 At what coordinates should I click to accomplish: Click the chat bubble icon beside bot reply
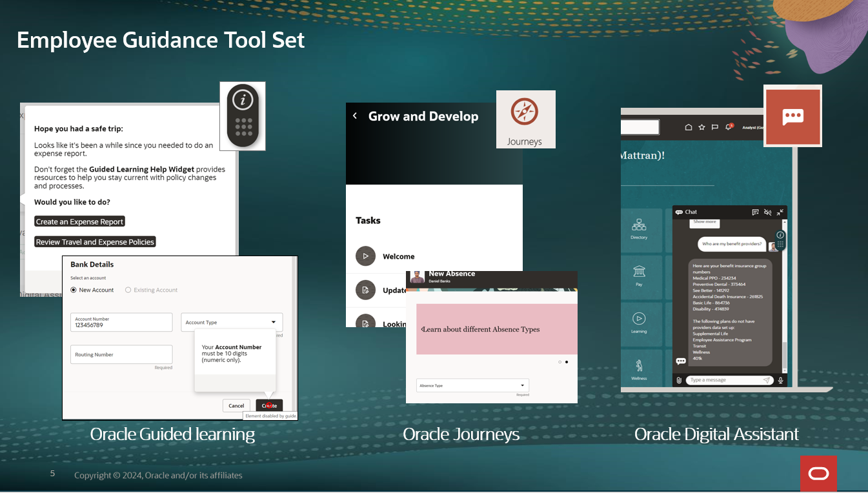point(680,361)
